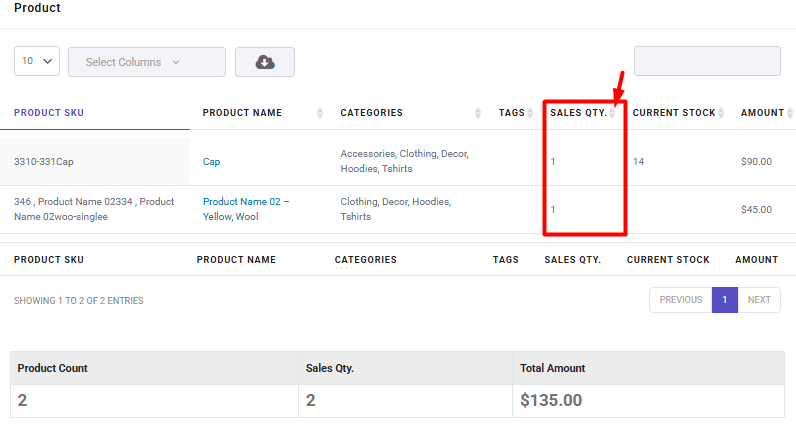796x441 pixels.
Task: Click the Categories column header text
Action: click(x=371, y=113)
